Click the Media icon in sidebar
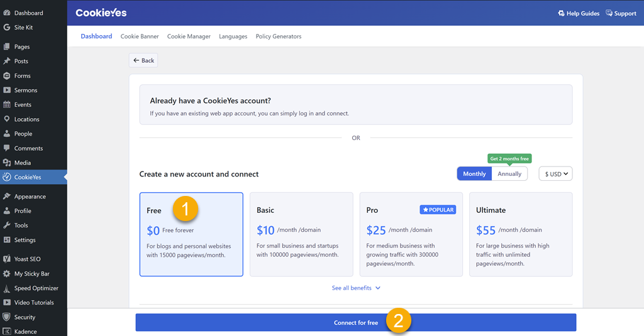 (x=6, y=163)
